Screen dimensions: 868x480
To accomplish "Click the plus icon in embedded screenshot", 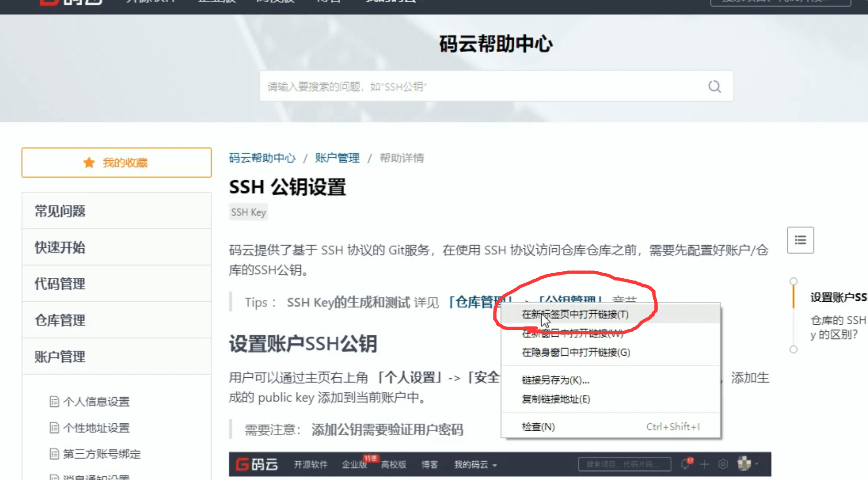I will [x=704, y=464].
